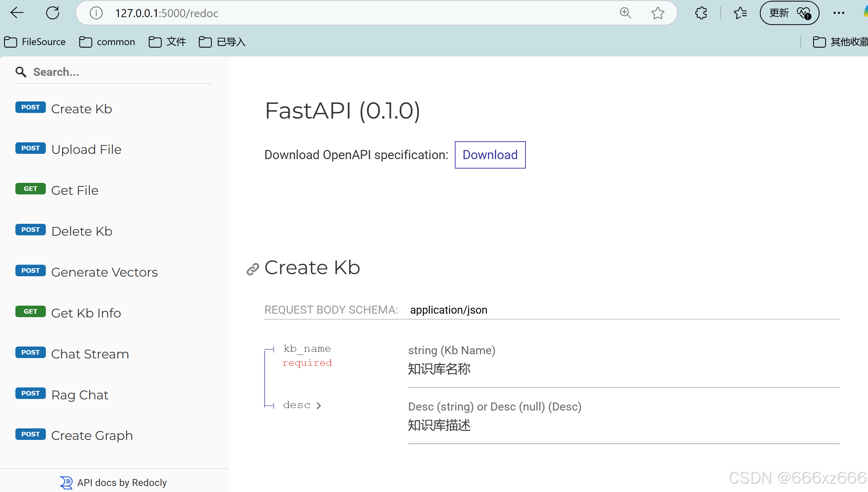The height and width of the screenshot is (492, 868).
Task: Open the FileSource bookmarks folder
Action: coord(35,42)
